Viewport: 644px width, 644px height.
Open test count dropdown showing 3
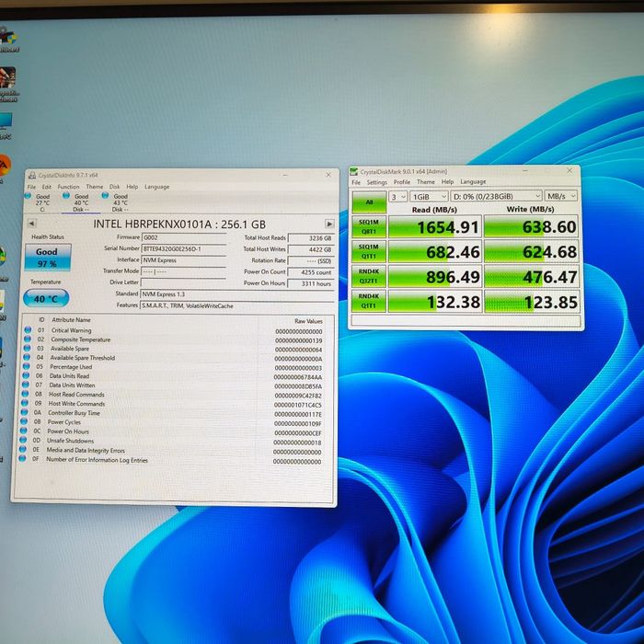click(x=398, y=197)
